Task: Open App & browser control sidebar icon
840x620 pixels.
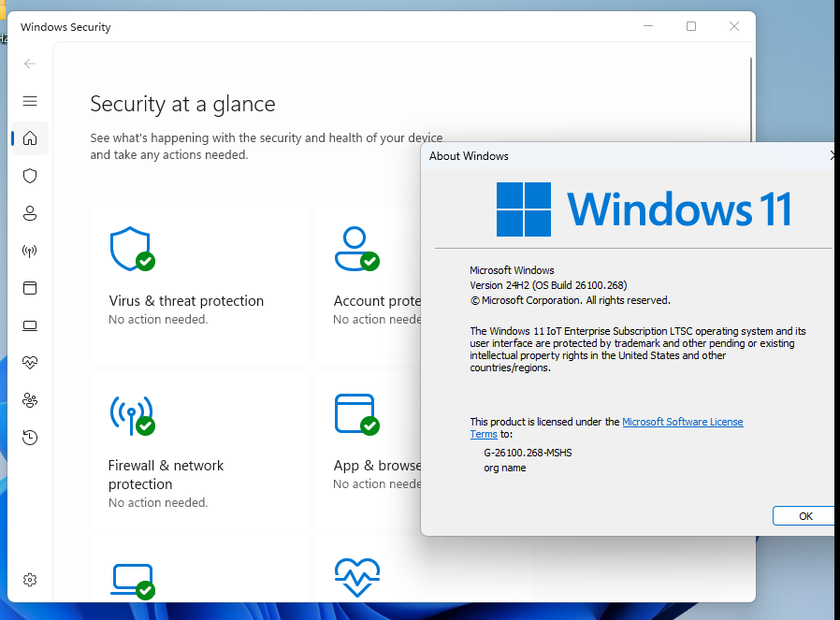Action: pos(30,288)
